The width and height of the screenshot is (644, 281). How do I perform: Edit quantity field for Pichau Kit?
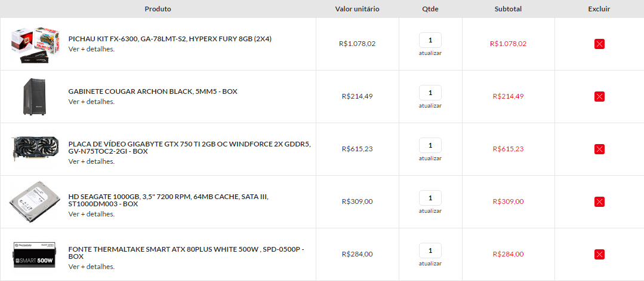point(430,40)
